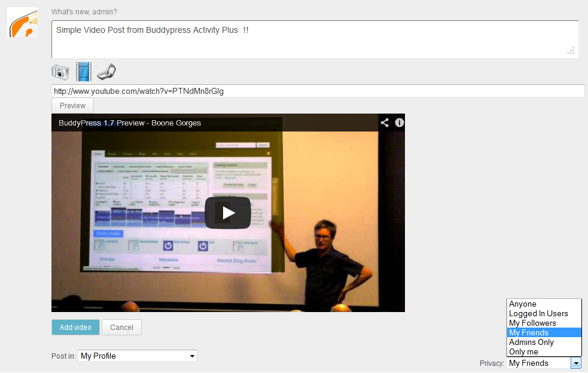Select Admins Only privacy option
The width and height of the screenshot is (588, 373).
click(x=544, y=343)
